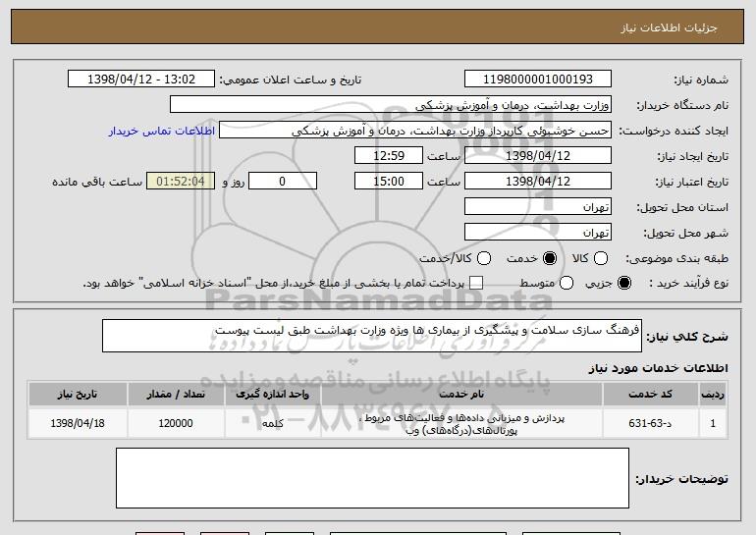Choose the جزیی purchase process option
756x535 pixels.
[x=623, y=284]
